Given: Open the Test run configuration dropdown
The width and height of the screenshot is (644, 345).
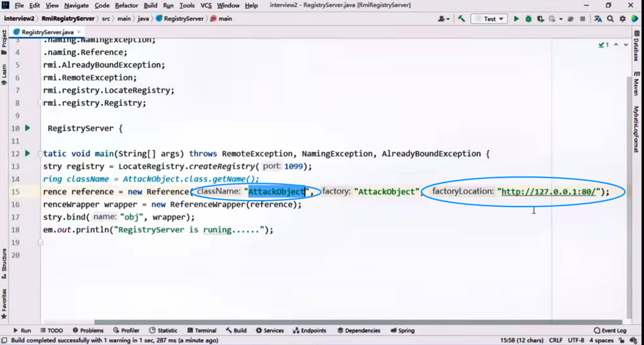Looking at the screenshot, I should point(489,19).
